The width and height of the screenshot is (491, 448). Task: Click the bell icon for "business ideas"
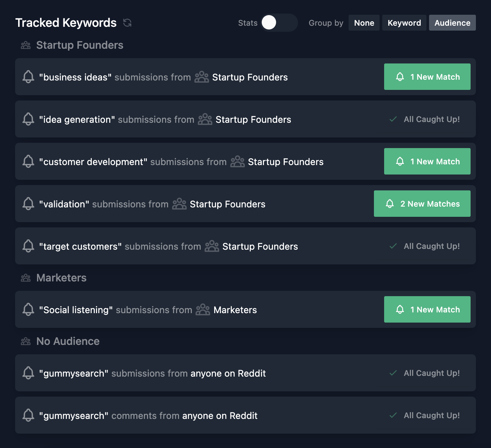coord(28,77)
